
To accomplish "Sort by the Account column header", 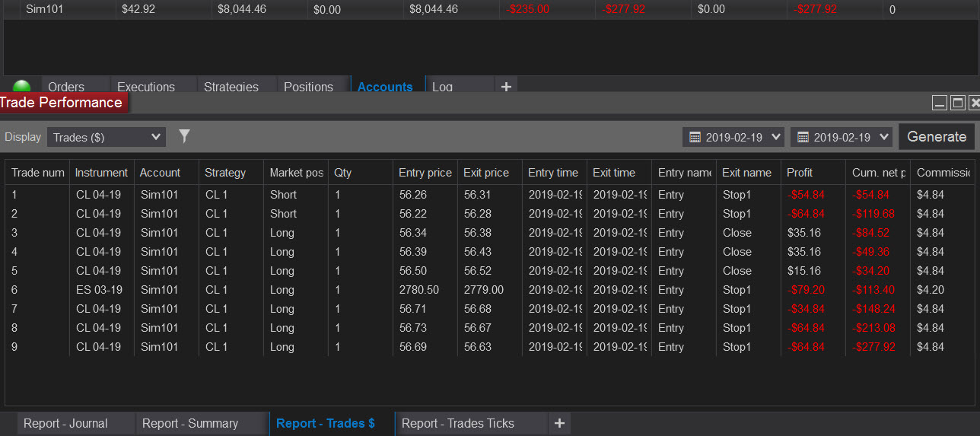I will 167,173.
